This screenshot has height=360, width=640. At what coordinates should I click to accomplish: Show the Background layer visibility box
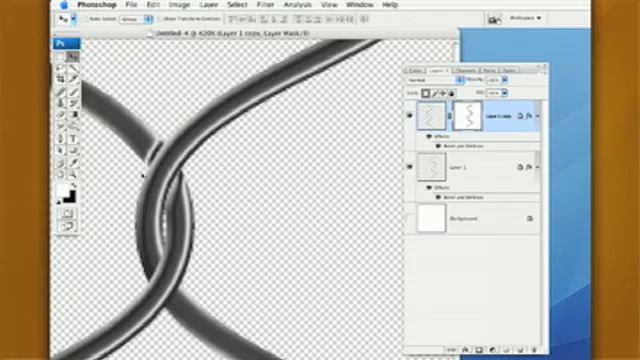click(409, 218)
